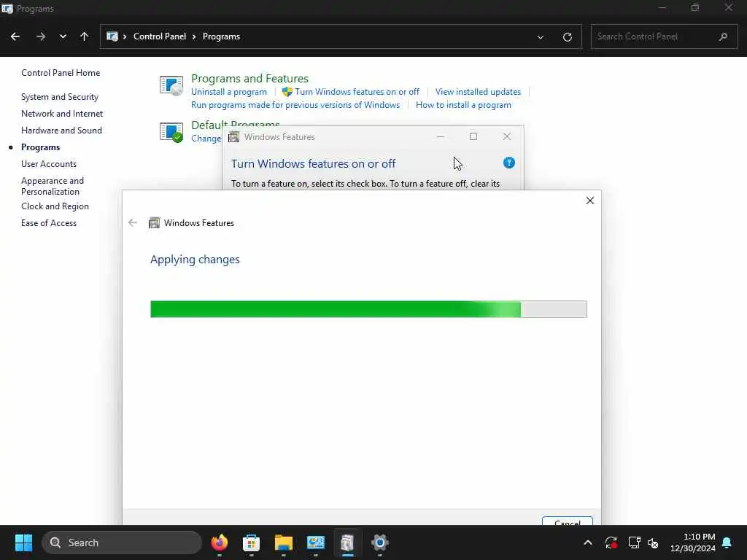Minimize the Windows Features window
747x560 pixels.
[441, 136]
